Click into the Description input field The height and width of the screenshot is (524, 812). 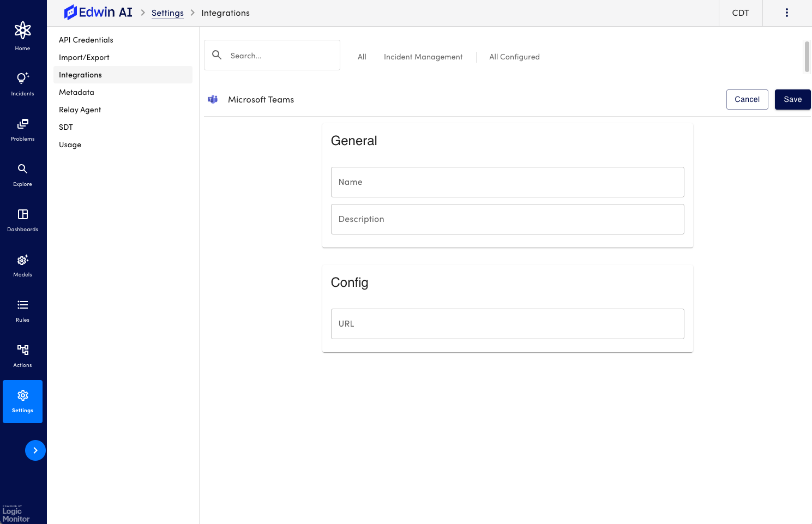507,219
